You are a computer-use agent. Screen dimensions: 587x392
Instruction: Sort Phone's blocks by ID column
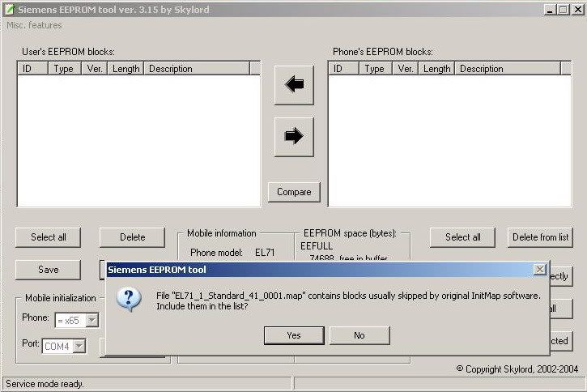[x=343, y=69]
